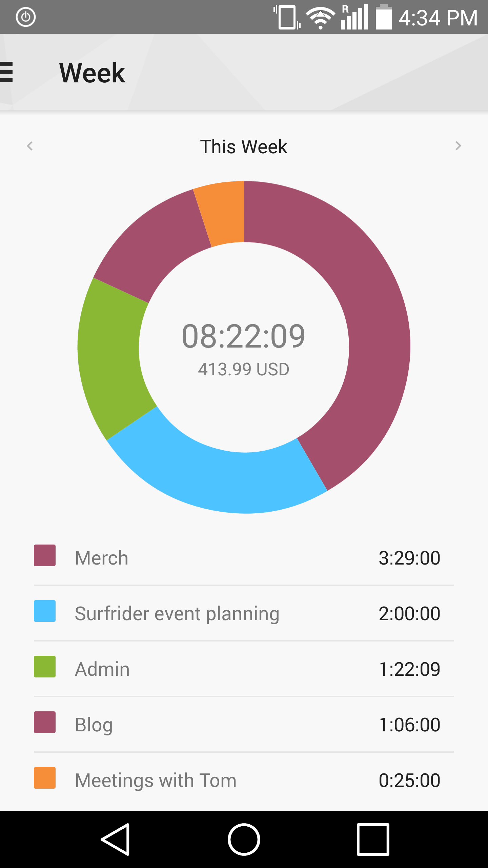Image resolution: width=488 pixels, height=868 pixels.
Task: Tap the timer power icon in status bar
Action: 26,17
